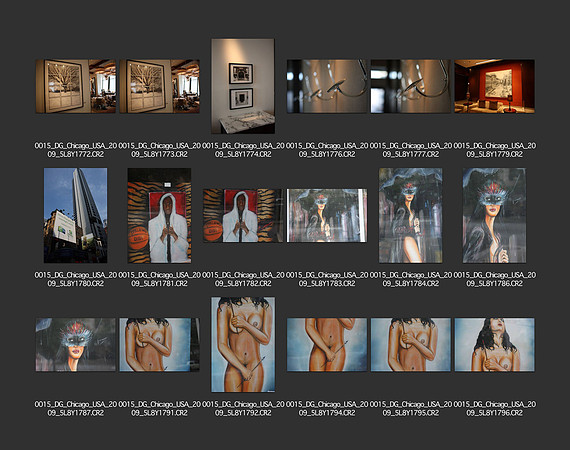
Task: Select thumbnail of image 5L8Y1773 framed tree print
Action: tap(160, 86)
